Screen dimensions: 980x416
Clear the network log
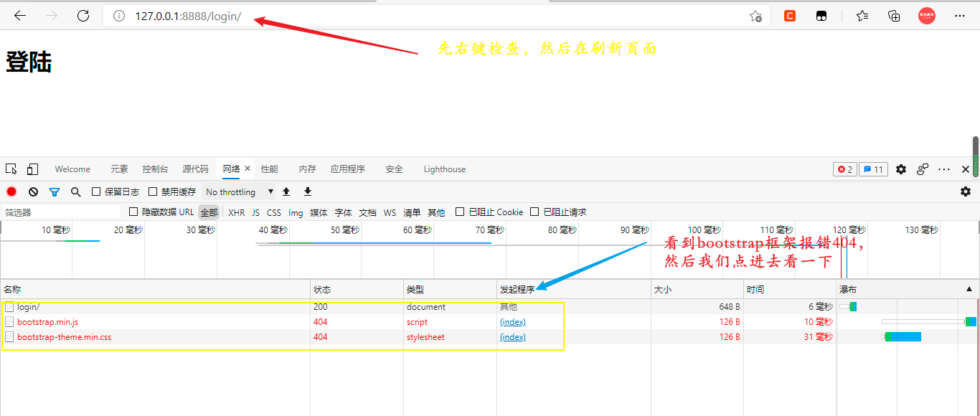(x=33, y=192)
